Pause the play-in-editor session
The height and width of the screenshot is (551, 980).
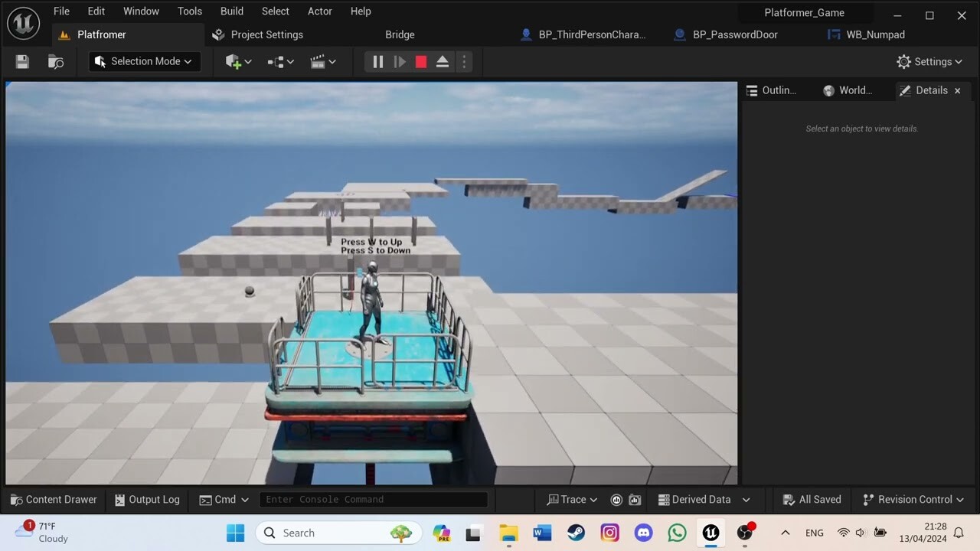[377, 61]
